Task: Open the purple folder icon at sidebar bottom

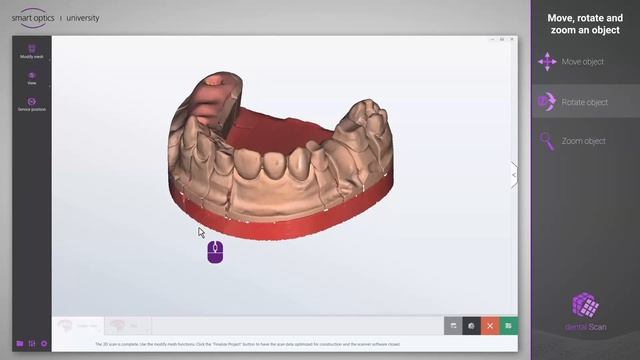Action: pyautogui.click(x=20, y=344)
